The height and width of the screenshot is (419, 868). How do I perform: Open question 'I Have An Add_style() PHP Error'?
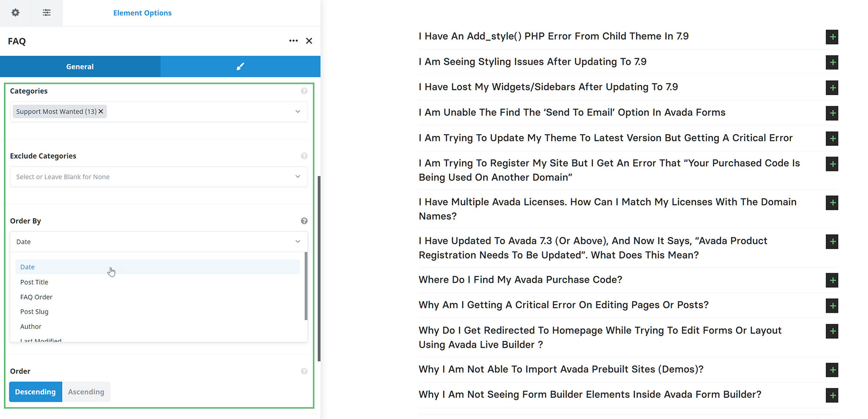(554, 36)
